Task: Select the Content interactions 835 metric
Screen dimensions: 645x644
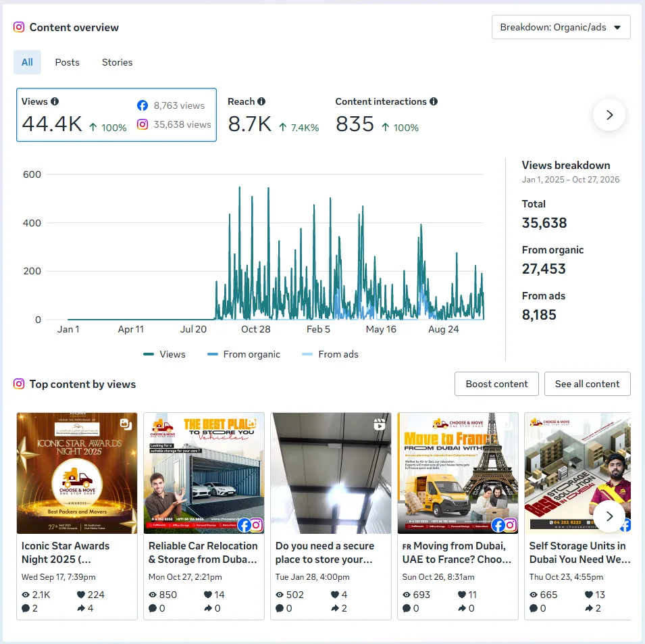Action: click(x=386, y=115)
